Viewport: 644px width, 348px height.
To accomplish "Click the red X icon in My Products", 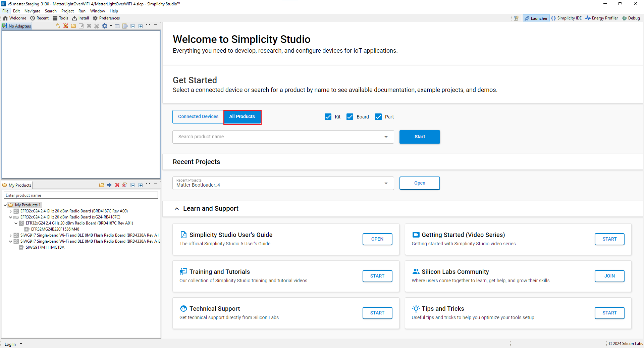I will 117,185.
